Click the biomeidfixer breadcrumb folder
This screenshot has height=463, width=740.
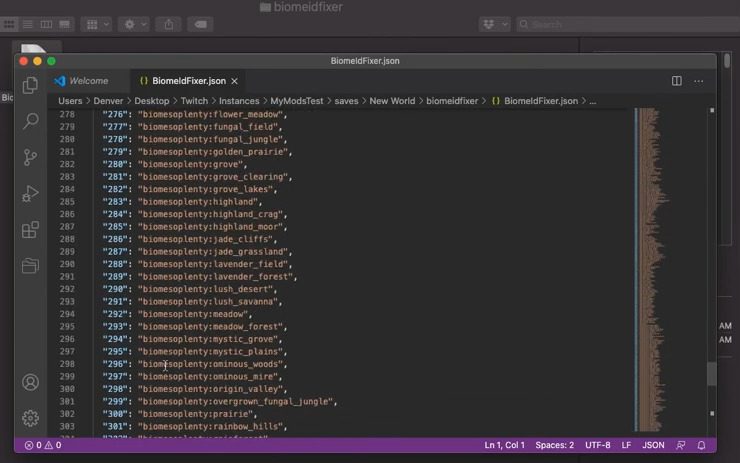pyautogui.click(x=452, y=101)
